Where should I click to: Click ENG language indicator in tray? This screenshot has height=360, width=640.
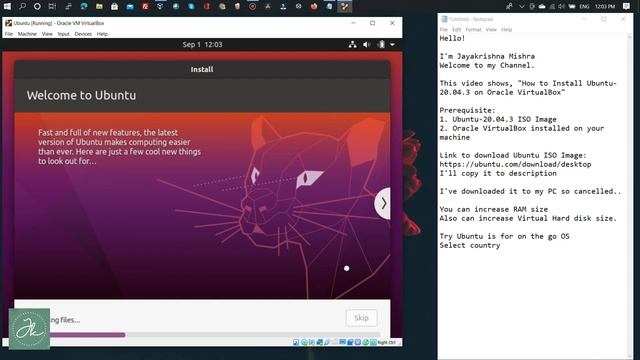click(584, 6)
